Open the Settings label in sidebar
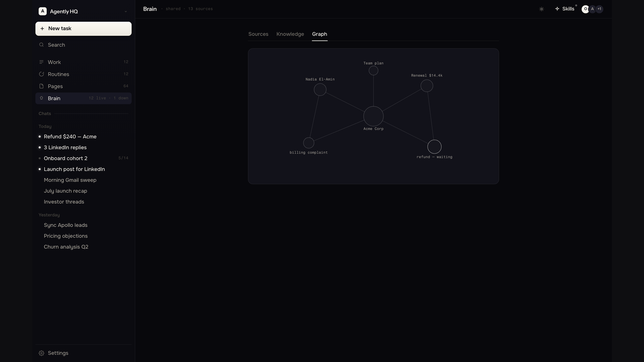Screen dimensions: 644x362 58,353
